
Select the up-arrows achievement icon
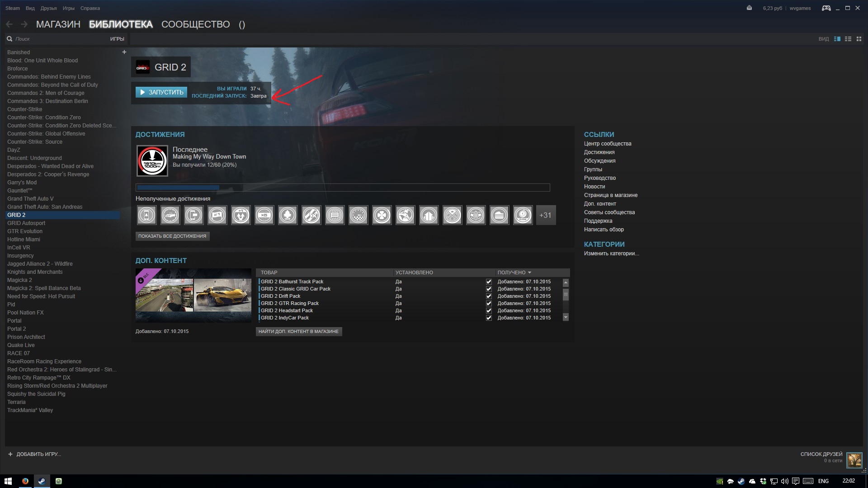pos(429,215)
